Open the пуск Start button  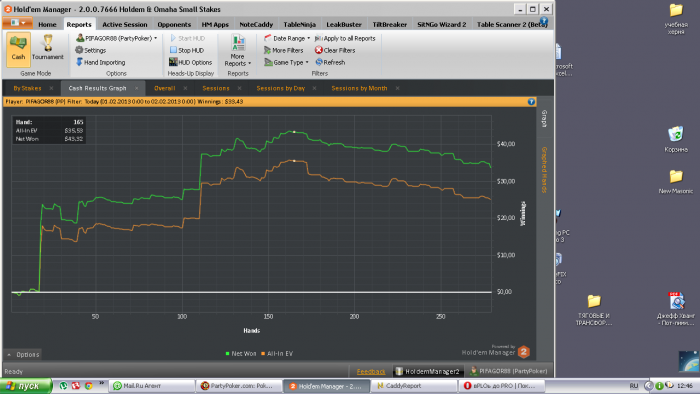point(26,386)
